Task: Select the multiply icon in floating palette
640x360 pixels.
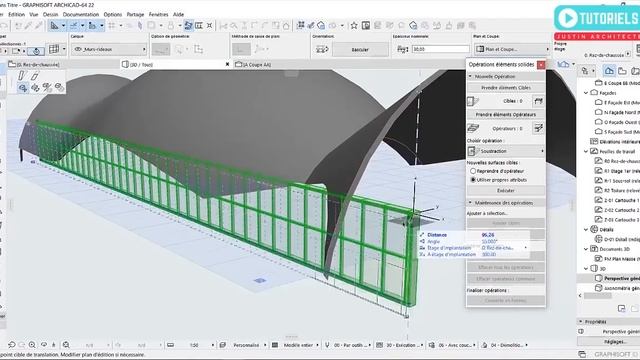Action: [60, 88]
